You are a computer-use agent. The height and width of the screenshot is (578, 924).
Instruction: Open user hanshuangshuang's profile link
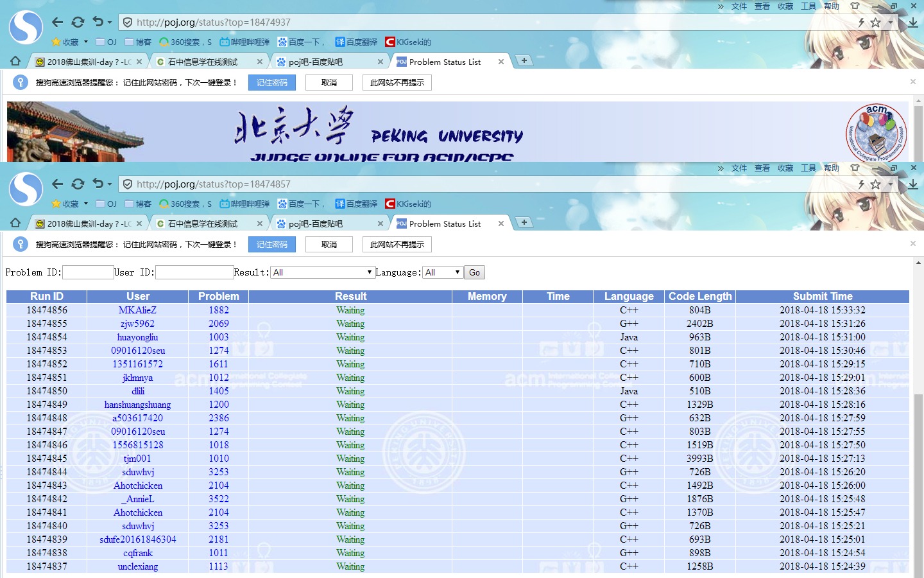click(137, 405)
